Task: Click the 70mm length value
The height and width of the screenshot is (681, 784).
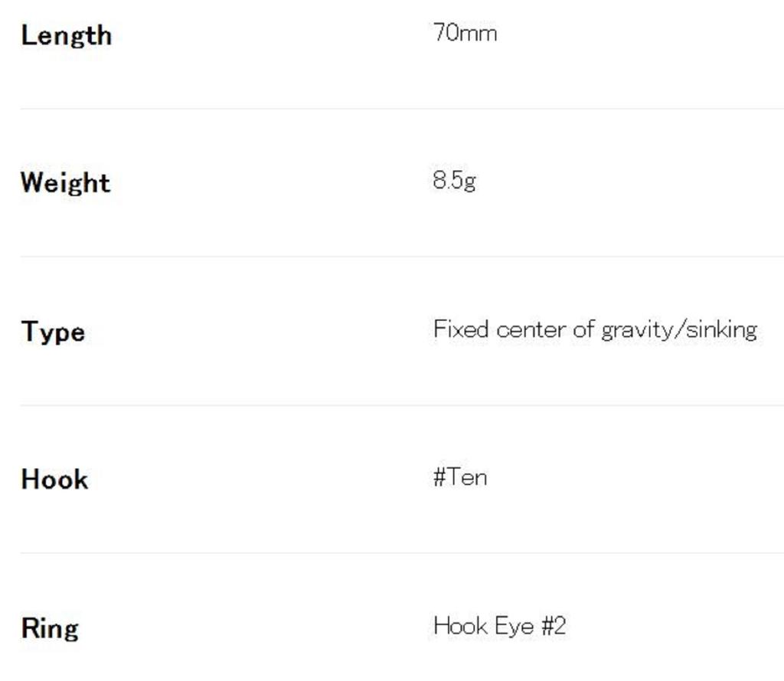Action: (465, 33)
